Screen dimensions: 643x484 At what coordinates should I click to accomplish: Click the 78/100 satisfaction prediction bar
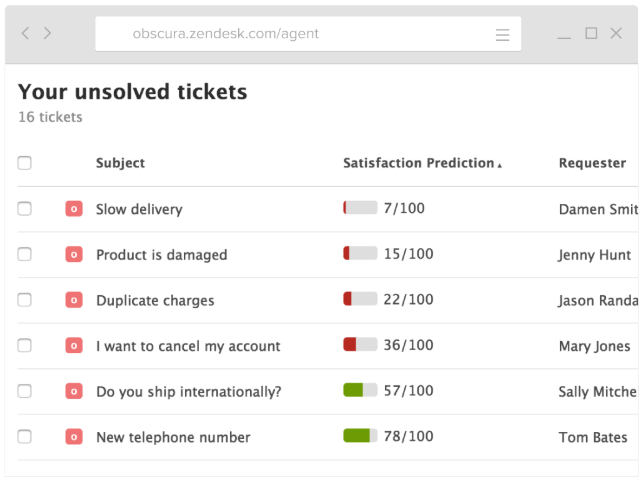pos(360,436)
